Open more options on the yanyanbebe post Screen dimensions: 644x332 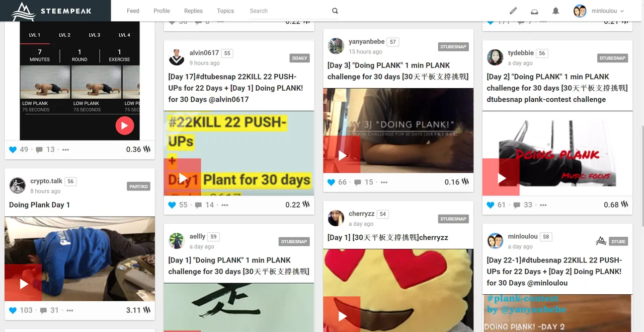coord(384,182)
